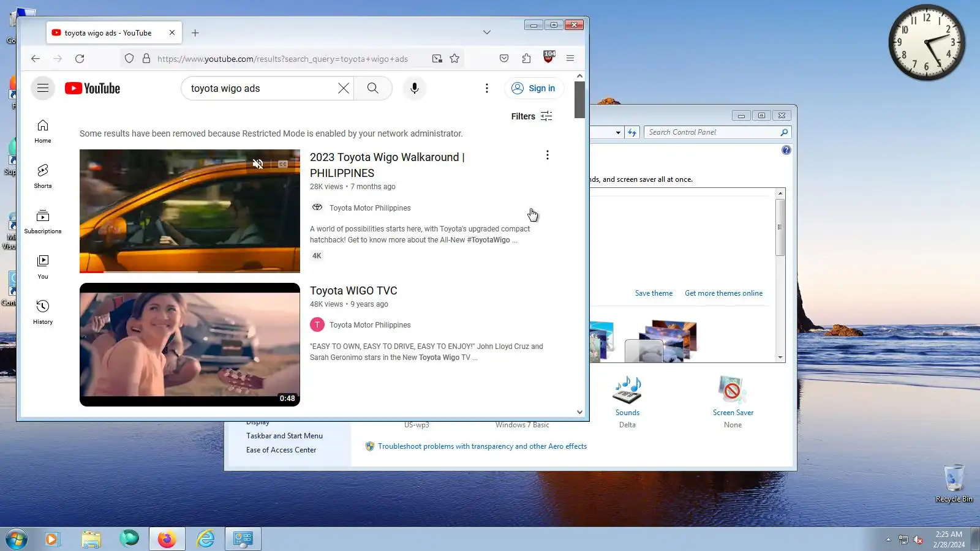The width and height of the screenshot is (980, 551).
Task: Click themes list scrollbar in Control Panel
Action: 780,227
